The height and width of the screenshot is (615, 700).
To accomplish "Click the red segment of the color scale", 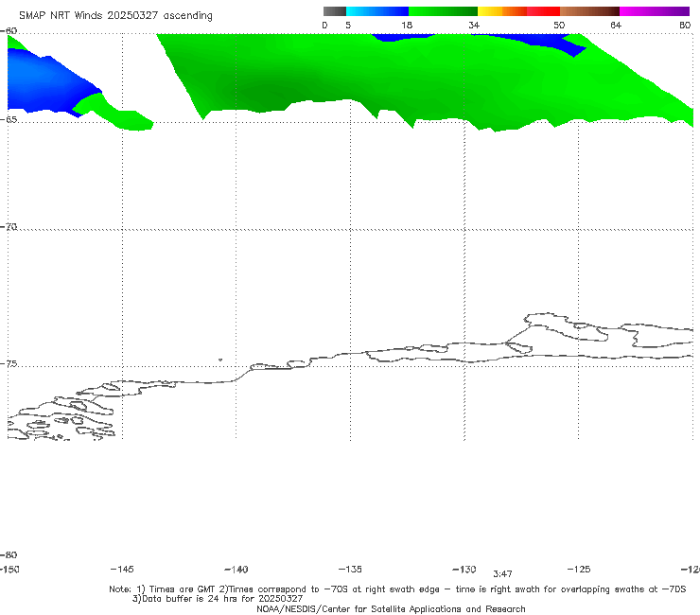I will tap(543, 11).
